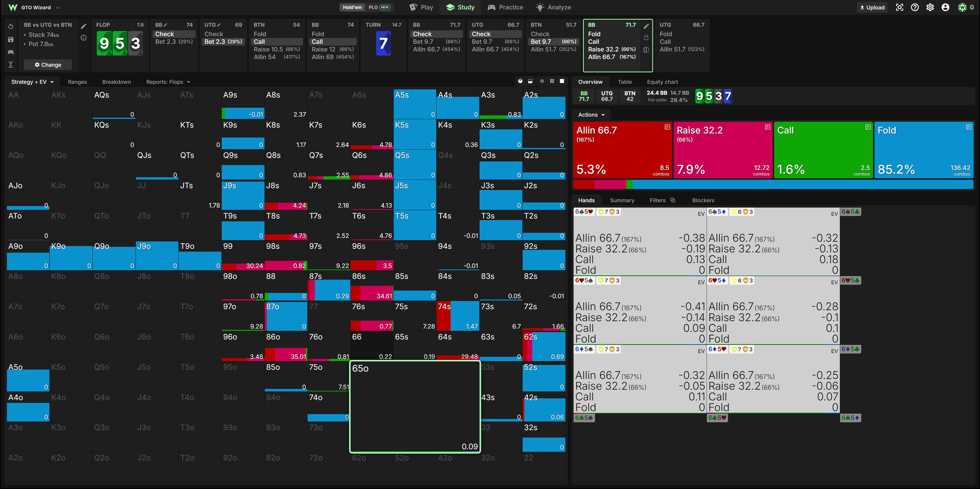Select the 76s cell in the hand matrix
Image resolution: width=980 pixels, height=489 pixels.
point(372,316)
